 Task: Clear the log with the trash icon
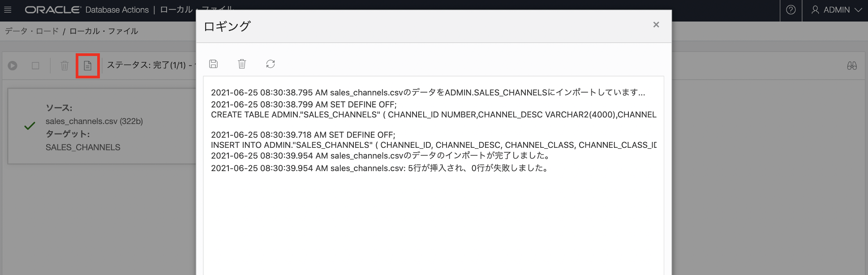pos(242,64)
